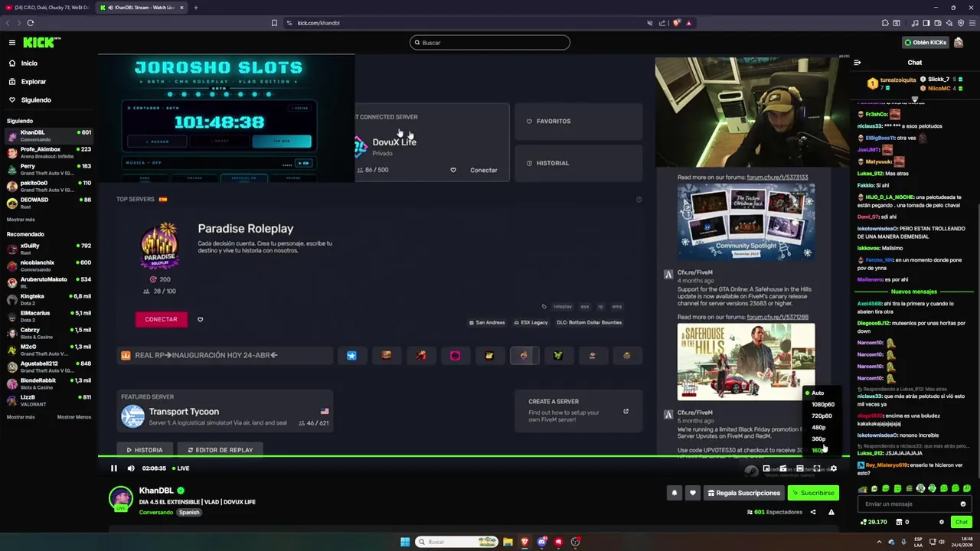The height and width of the screenshot is (551, 980).
Task: Click Regala Suscripciones button
Action: 743,493
